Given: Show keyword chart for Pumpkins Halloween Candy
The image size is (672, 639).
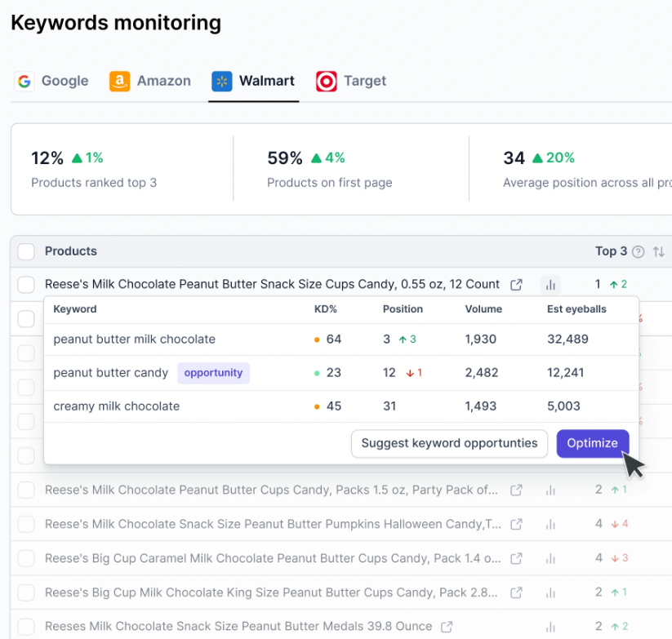Looking at the screenshot, I should 550,524.
